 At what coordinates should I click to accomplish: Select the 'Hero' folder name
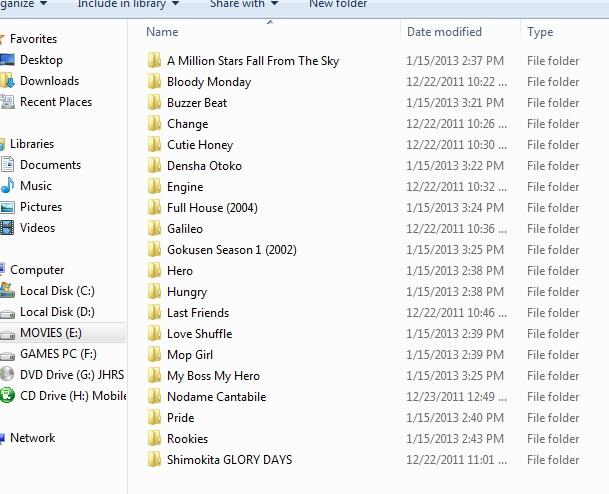pos(180,270)
